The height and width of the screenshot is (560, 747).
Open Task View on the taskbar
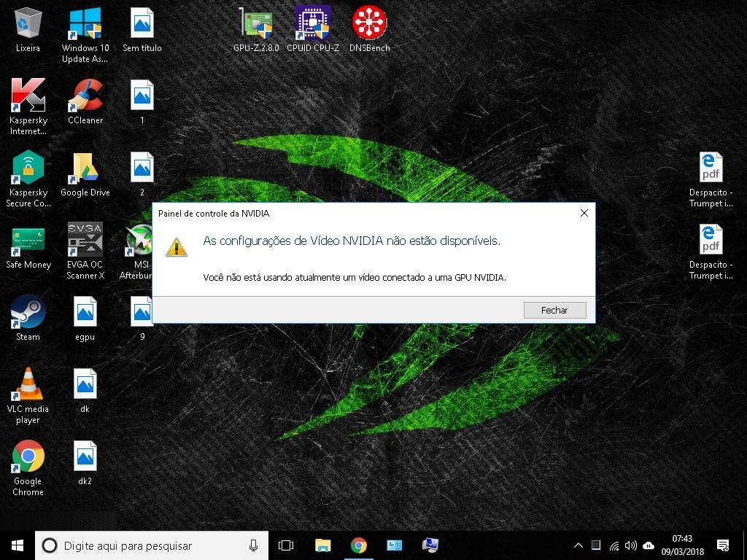pos(286,545)
